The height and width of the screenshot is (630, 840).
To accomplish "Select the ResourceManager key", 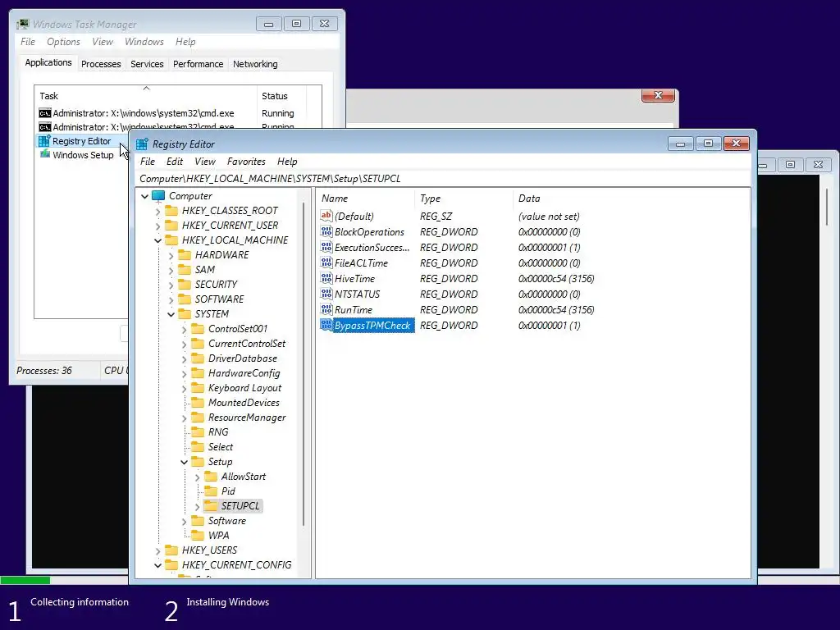I will click(247, 418).
